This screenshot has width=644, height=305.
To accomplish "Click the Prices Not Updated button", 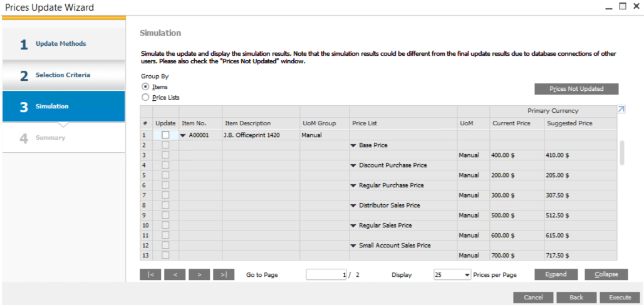I will pos(576,89).
